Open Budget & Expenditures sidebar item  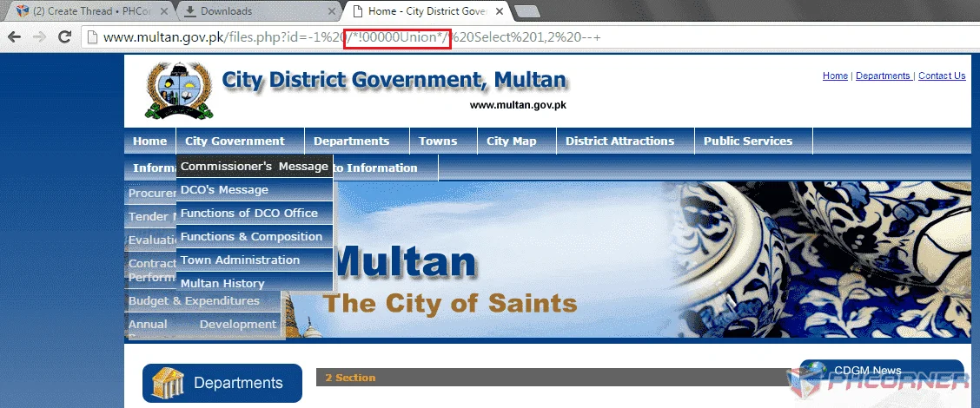pos(202,301)
